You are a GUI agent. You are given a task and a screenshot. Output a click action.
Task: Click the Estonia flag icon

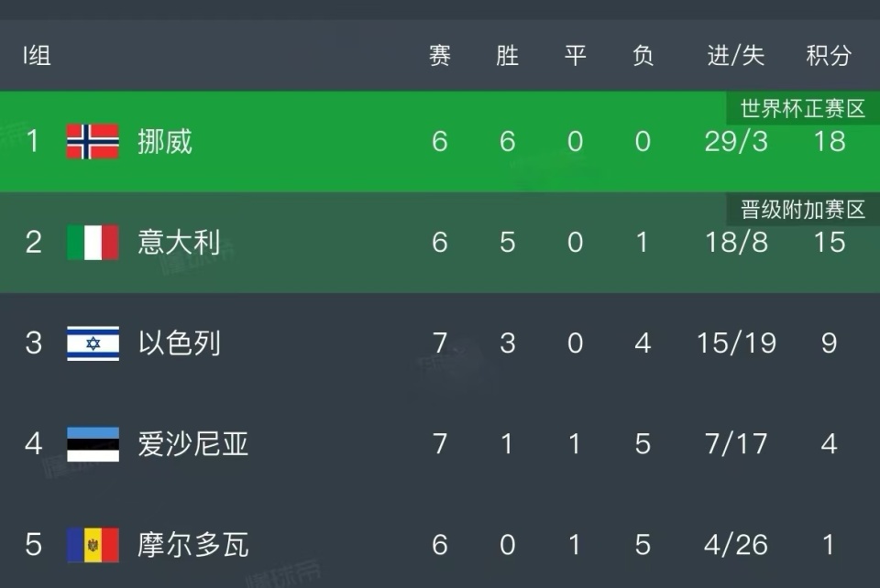(x=93, y=444)
